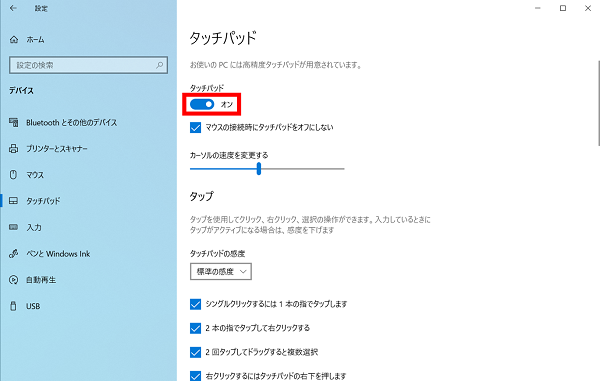Viewport: 600px width, 381px height.
Task: Select the mouse icon in sidebar
Action: (13, 175)
